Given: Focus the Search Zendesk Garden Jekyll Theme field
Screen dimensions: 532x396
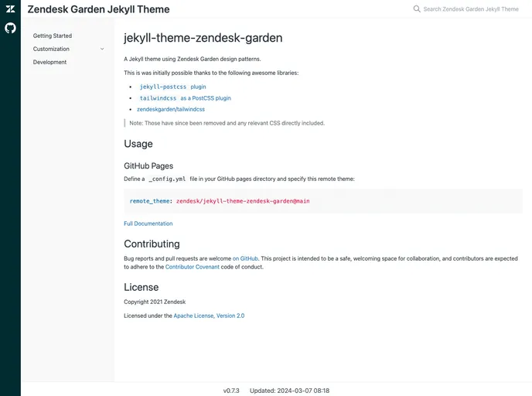Looking at the screenshot, I should point(471,9).
